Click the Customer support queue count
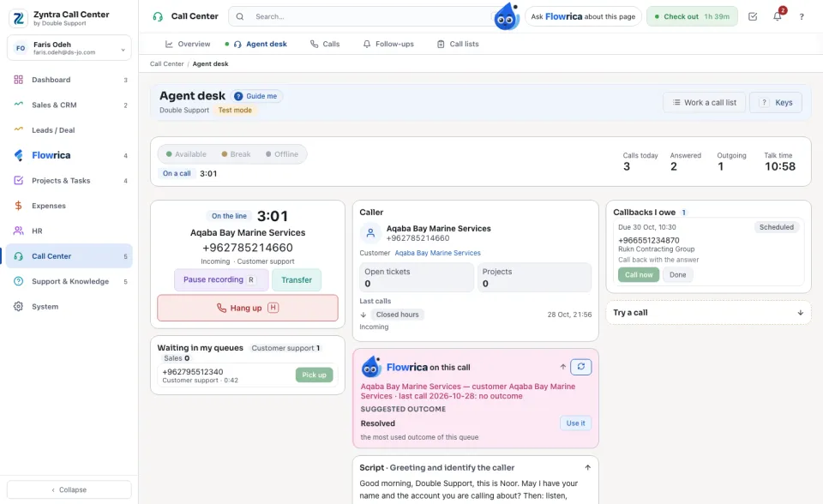The width and height of the screenshot is (823, 504). [x=285, y=347]
